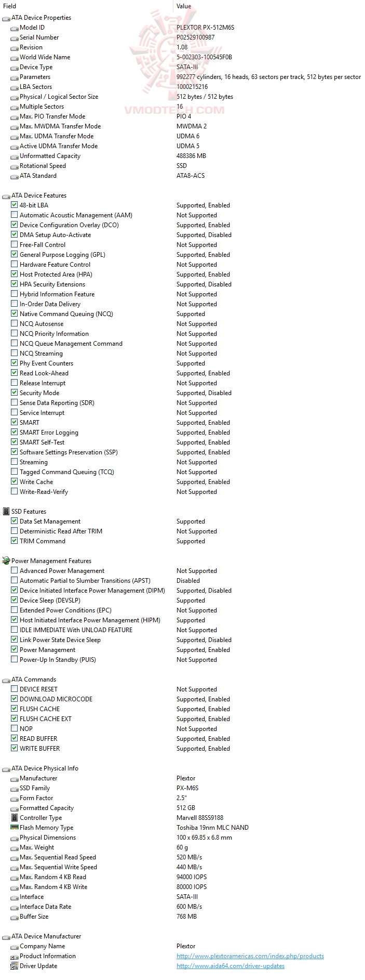Select the 488386 MB capacity value

(x=191, y=156)
